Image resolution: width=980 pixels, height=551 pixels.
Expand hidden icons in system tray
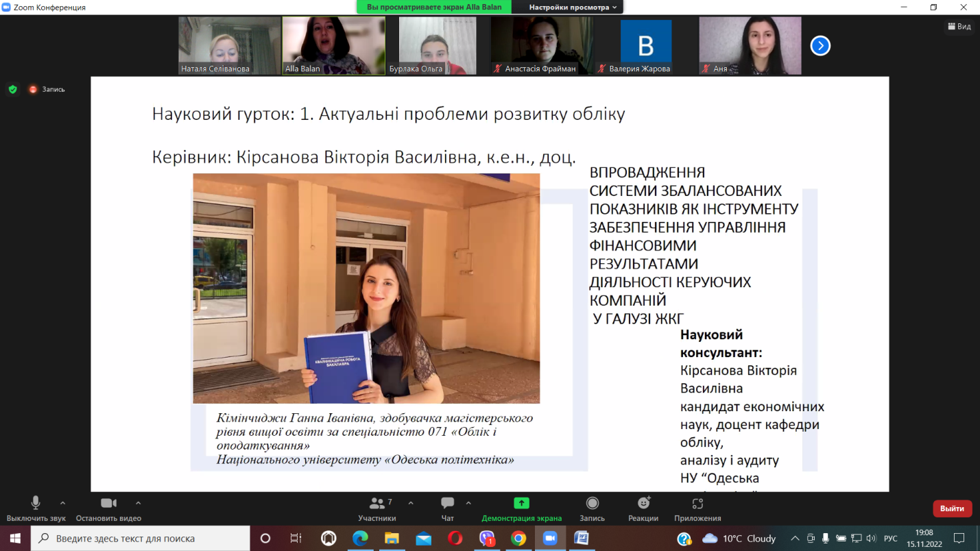pos(794,539)
